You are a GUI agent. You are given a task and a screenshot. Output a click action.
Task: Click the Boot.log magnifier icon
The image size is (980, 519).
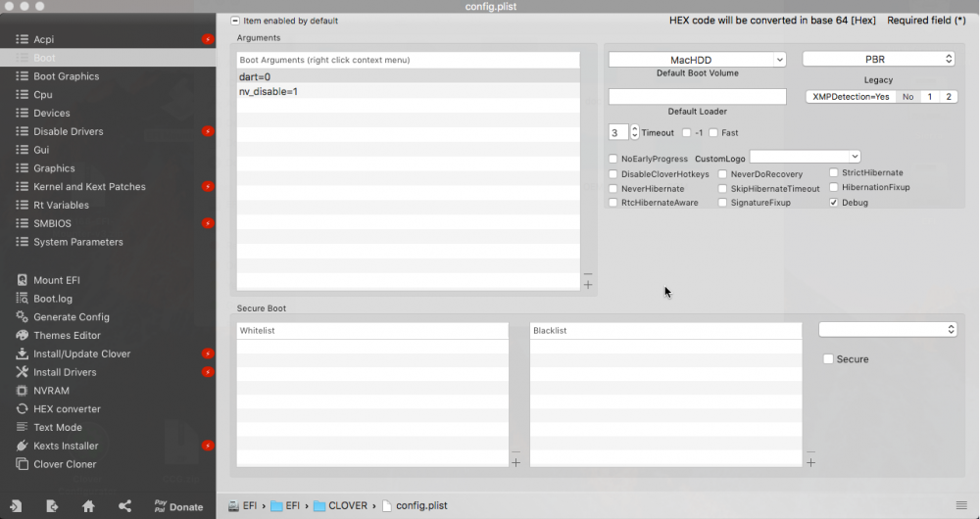coord(22,298)
